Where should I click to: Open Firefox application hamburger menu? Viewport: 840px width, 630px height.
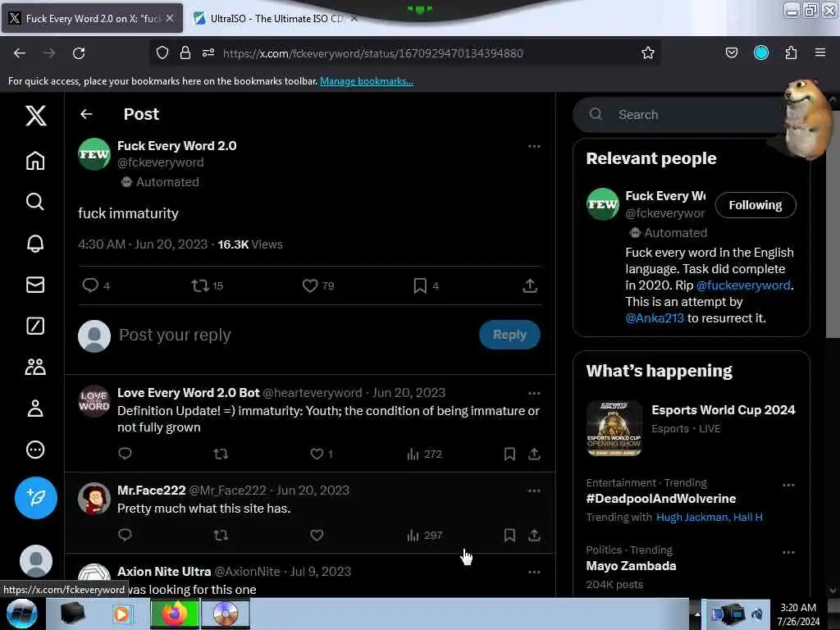[x=819, y=52]
